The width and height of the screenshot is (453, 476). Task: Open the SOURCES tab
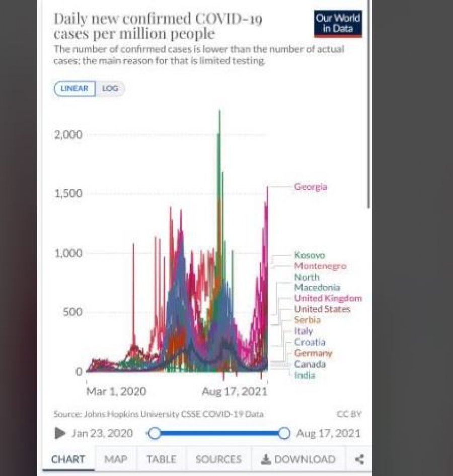(218, 459)
